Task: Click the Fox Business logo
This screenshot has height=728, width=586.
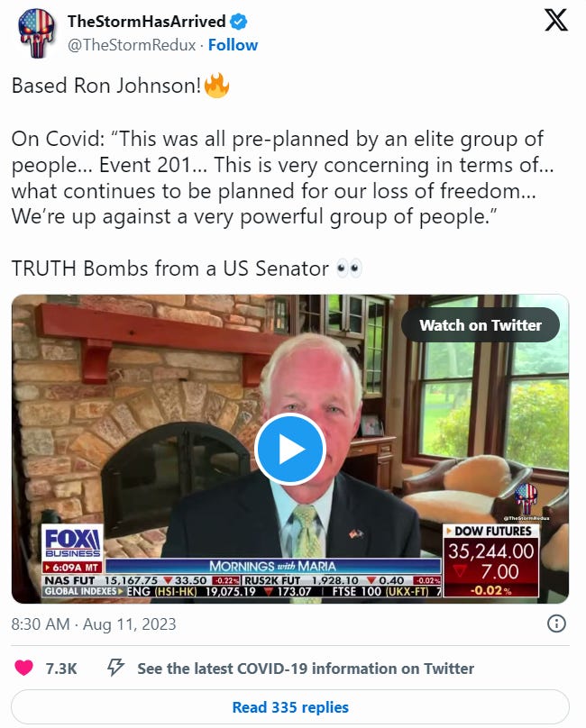Action: coord(72,542)
